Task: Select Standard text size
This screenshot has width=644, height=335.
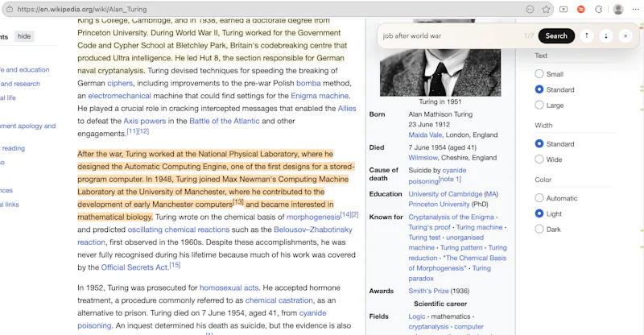Action: (539, 89)
